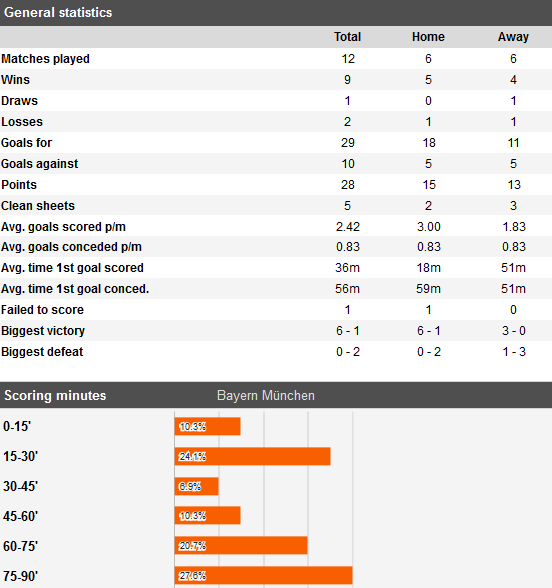This screenshot has width=552, height=588.
Task: Click the Bayern München team label
Action: click(266, 396)
